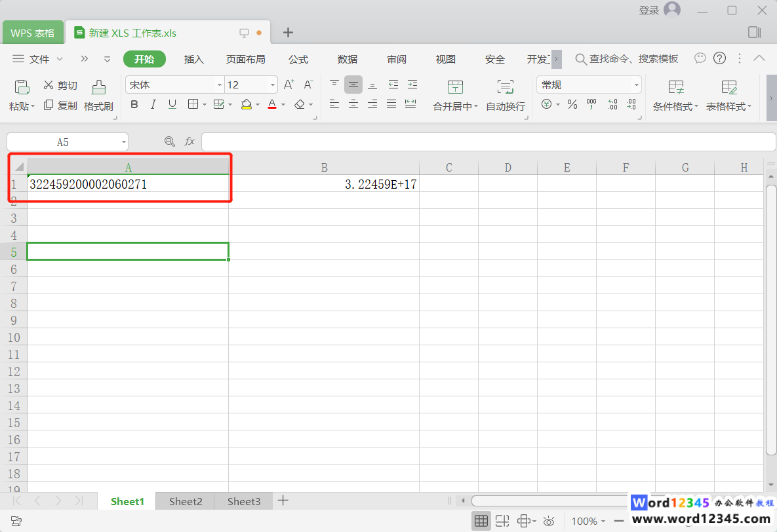Click the increase decimal places icon

point(612,104)
